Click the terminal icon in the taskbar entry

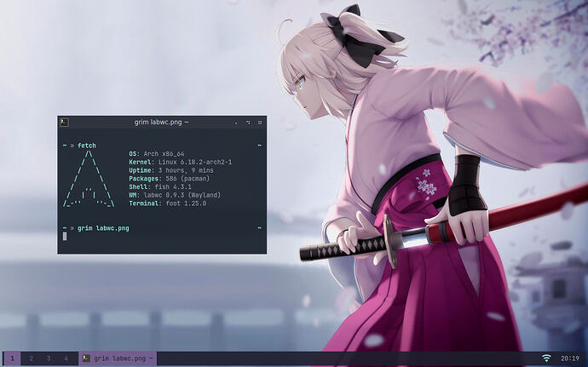point(86,358)
